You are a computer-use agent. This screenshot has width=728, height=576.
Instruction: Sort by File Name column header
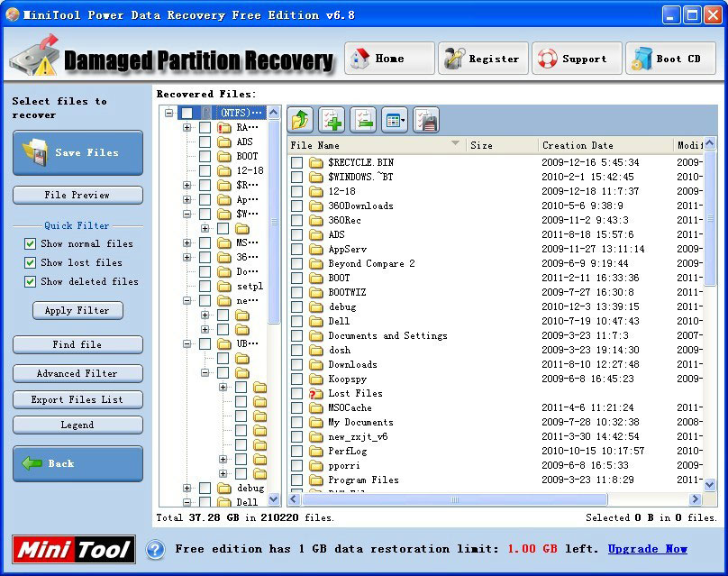(x=376, y=145)
